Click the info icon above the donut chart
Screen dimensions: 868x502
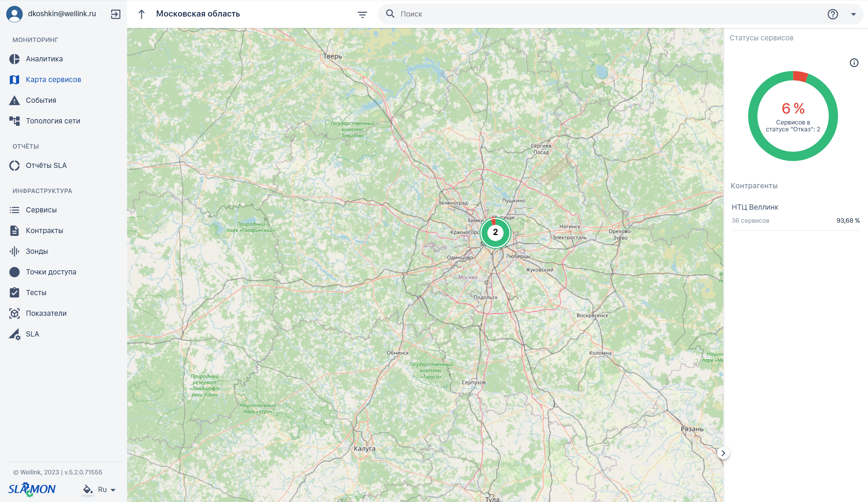coord(854,63)
